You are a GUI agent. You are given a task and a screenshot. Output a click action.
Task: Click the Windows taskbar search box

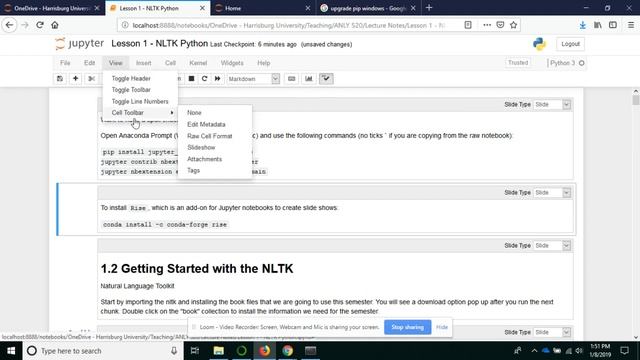click(x=102, y=351)
